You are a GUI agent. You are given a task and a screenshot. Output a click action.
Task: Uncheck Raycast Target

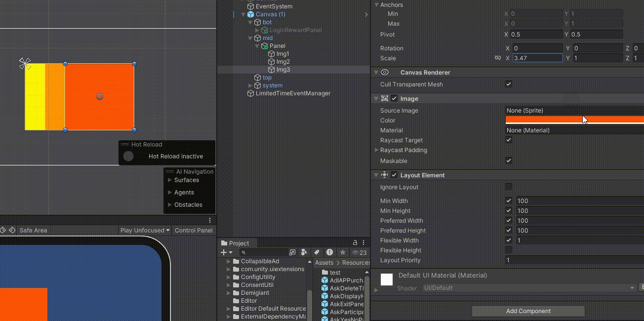pyautogui.click(x=509, y=140)
